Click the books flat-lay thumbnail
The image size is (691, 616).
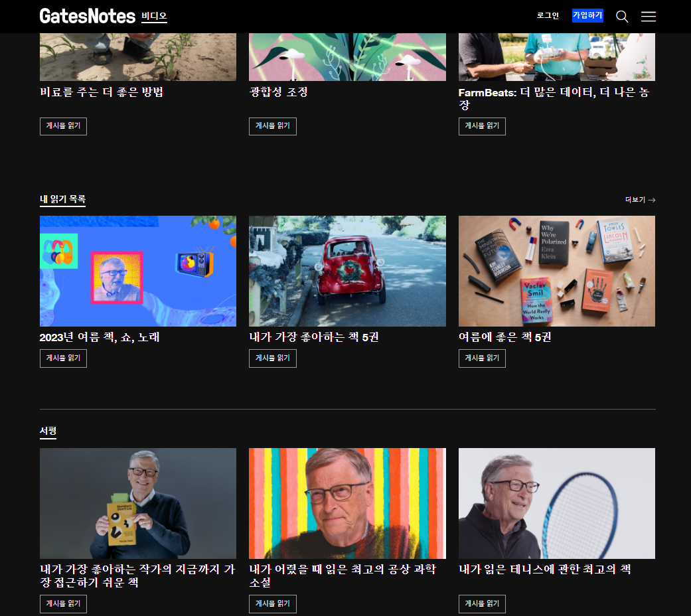(x=557, y=271)
